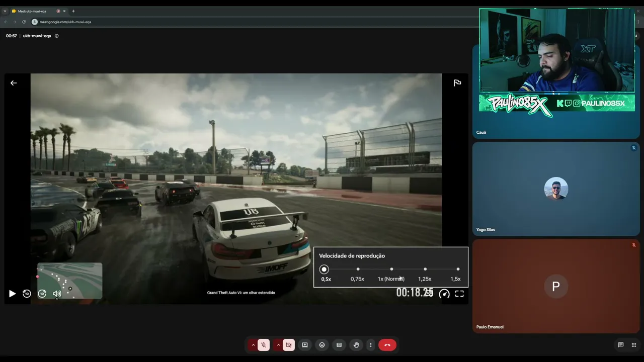Image resolution: width=644 pixels, height=362 pixels.
Task: Open the playback speed gauge icon
Action: click(444, 294)
